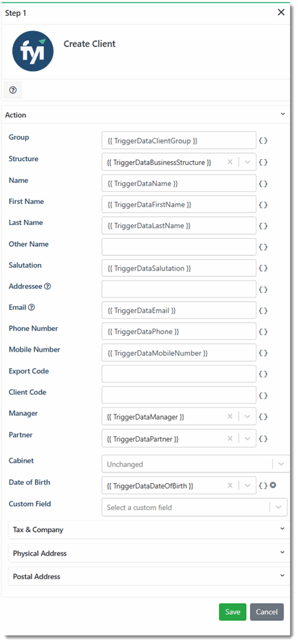
Task: Close the Step 1 dialog
Action: point(281,13)
